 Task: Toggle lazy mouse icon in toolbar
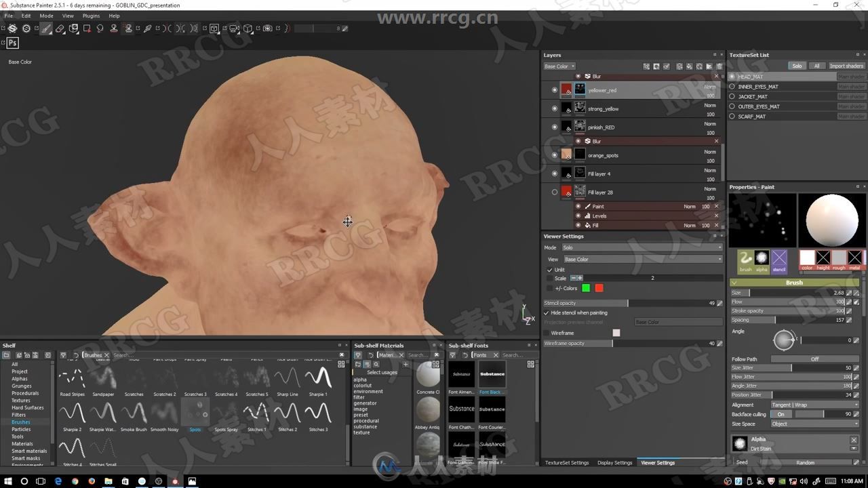pos(287,28)
